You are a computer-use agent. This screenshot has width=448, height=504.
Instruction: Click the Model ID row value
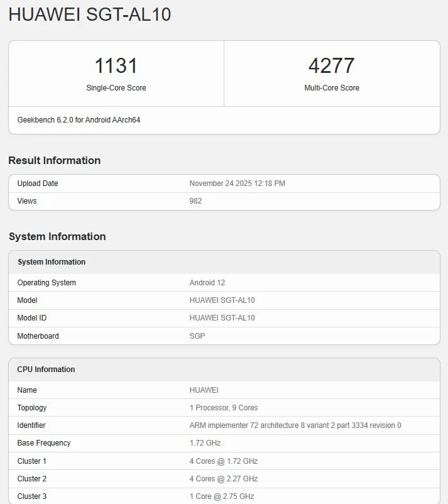point(222,318)
